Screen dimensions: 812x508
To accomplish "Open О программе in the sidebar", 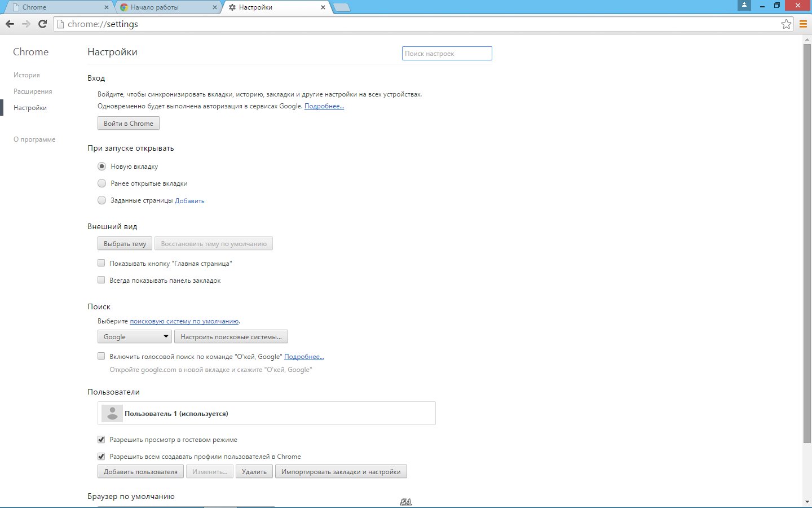I will click(34, 139).
